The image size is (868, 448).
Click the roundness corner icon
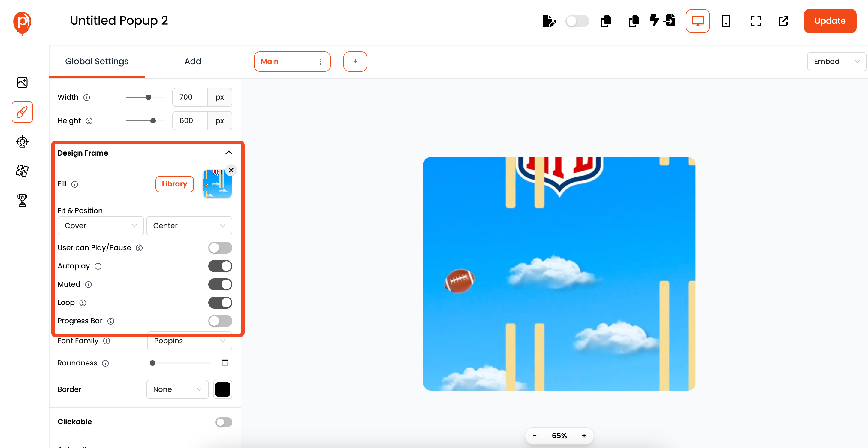pyautogui.click(x=225, y=363)
